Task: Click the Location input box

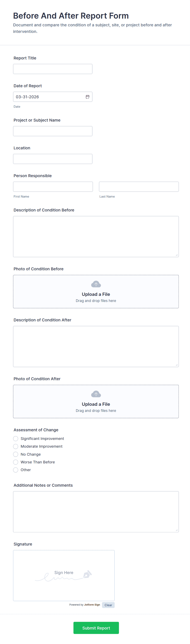Action: tap(53, 159)
